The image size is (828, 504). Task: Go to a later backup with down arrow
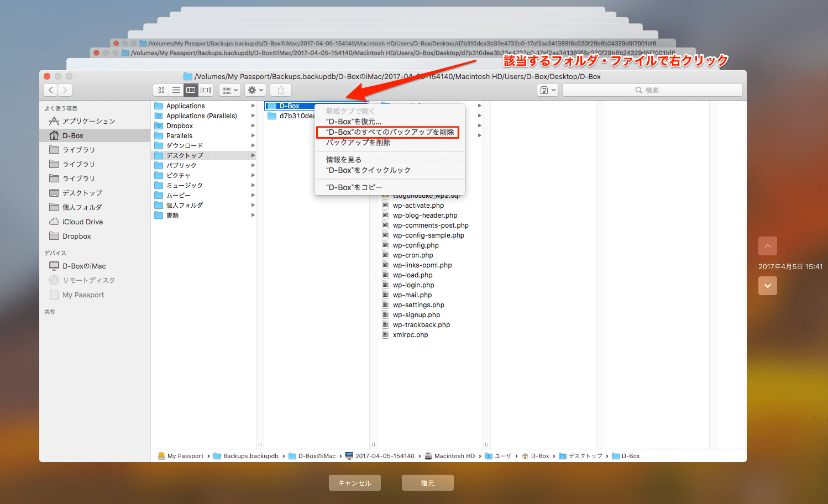point(768,286)
